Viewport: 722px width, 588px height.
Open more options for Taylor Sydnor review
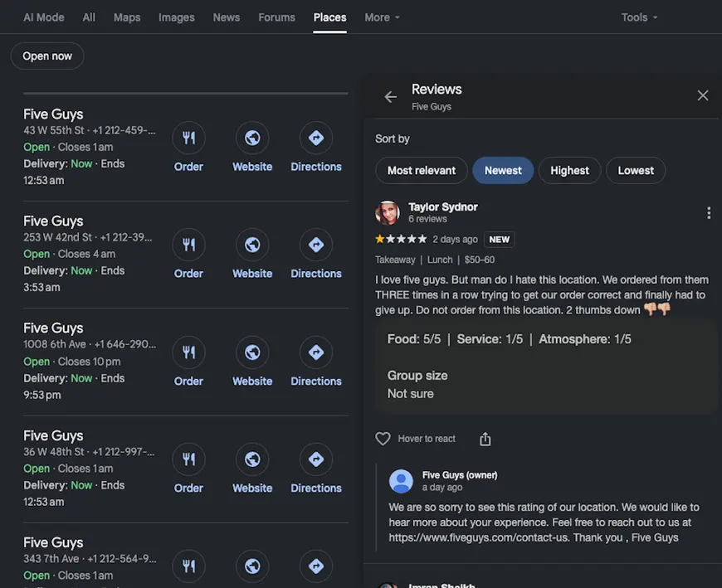(708, 212)
